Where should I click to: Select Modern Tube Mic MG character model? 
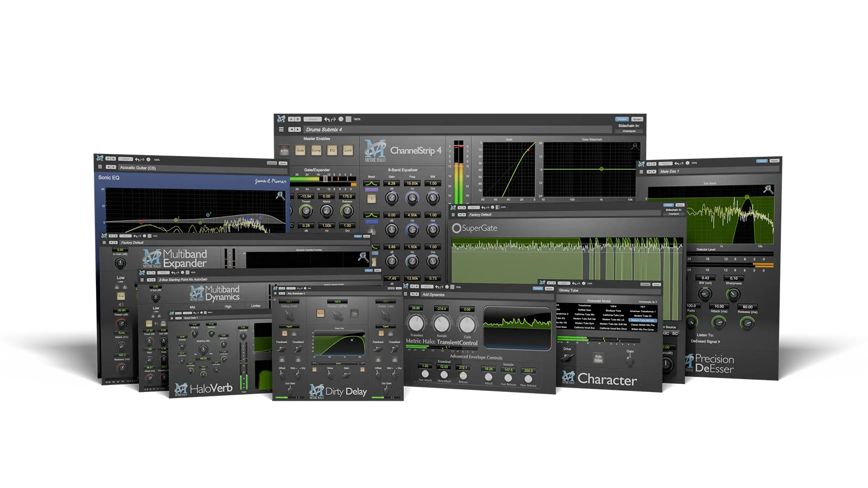tap(643, 320)
